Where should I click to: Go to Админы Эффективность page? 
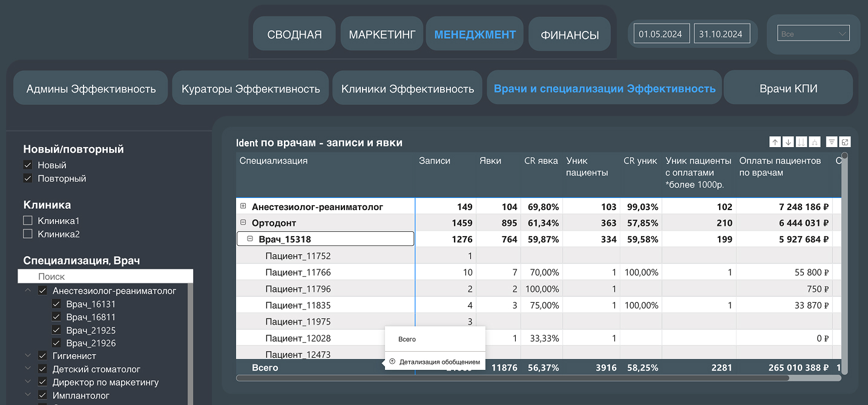click(x=91, y=89)
